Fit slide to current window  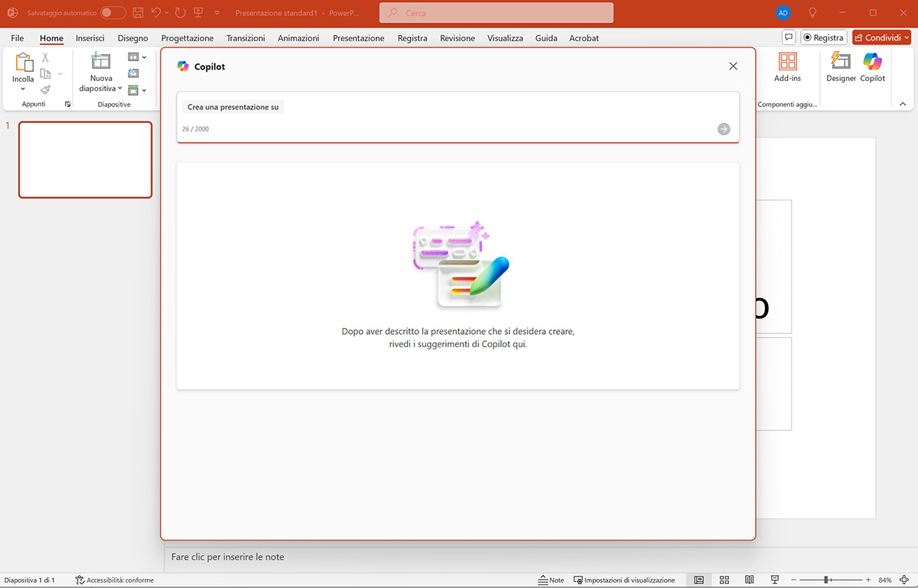pos(904,580)
